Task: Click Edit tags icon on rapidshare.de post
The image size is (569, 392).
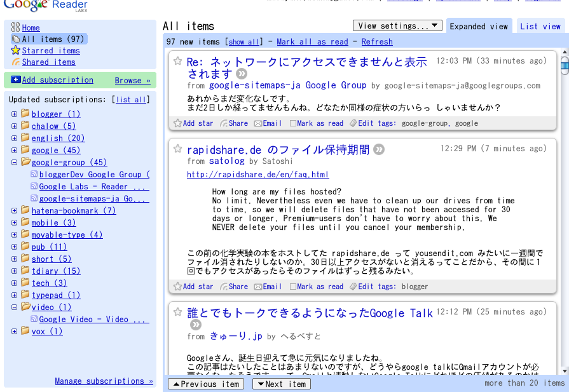Action: point(353,287)
